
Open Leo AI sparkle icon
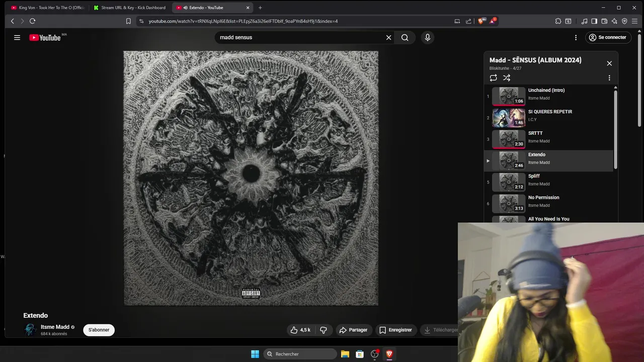click(614, 21)
